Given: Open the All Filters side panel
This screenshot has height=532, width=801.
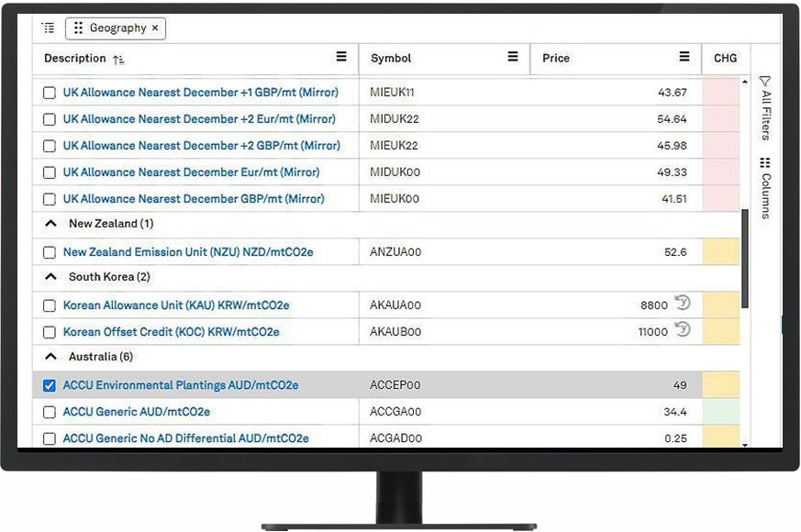Looking at the screenshot, I should click(x=765, y=107).
